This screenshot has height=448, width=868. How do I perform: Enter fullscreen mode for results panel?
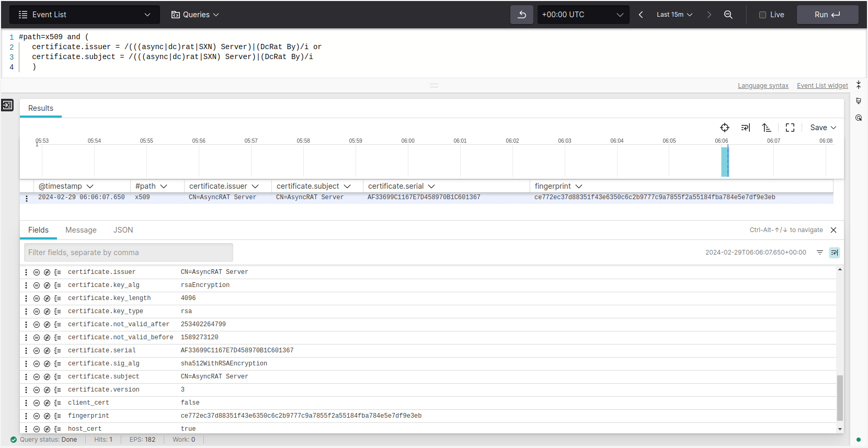(790, 128)
